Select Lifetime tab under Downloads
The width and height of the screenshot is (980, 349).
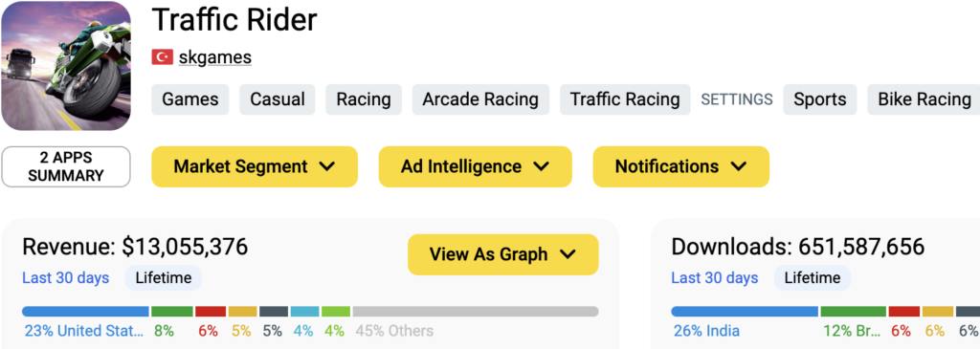click(x=813, y=278)
